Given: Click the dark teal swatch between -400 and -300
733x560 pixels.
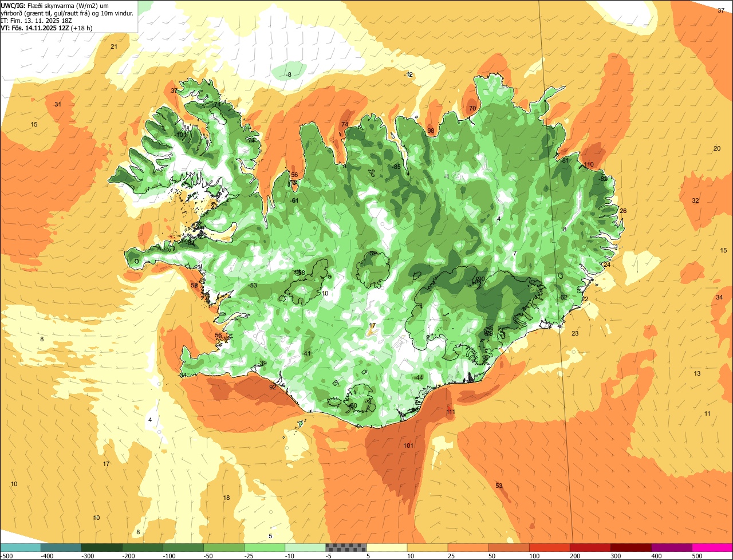Looking at the screenshot, I should point(61,547).
